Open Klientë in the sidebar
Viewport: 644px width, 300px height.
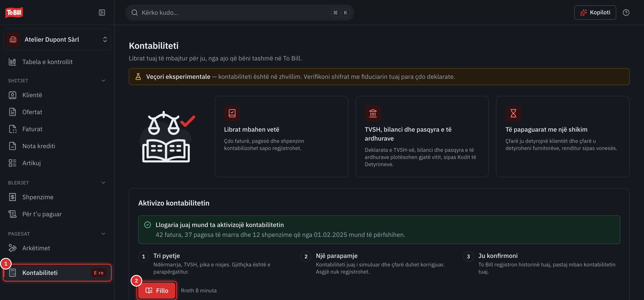[x=57, y=95]
